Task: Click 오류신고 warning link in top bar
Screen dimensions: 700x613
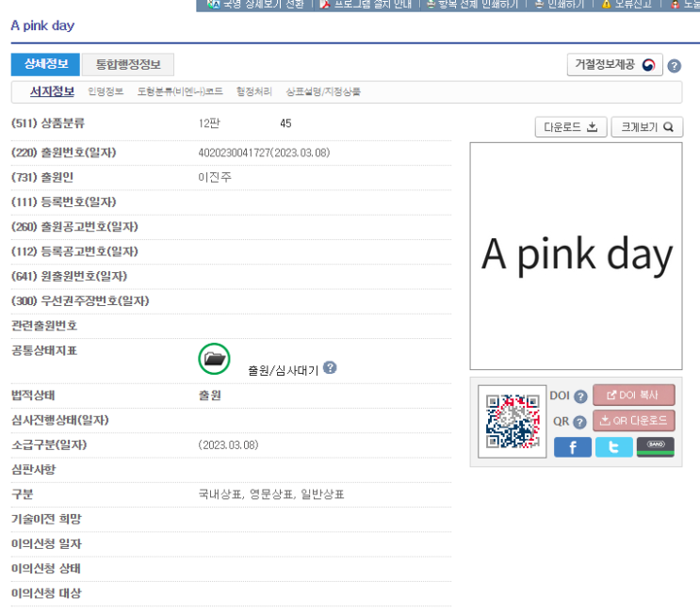Action: (x=627, y=5)
